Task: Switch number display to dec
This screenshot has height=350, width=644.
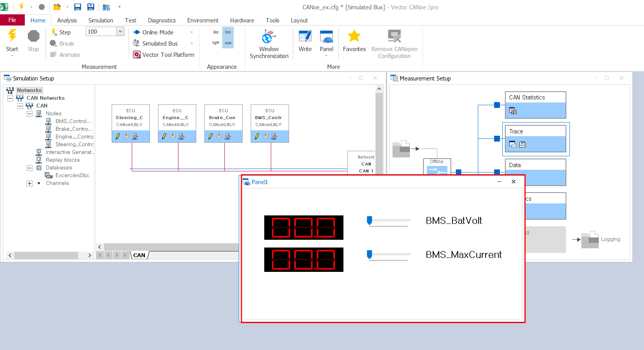Action: click(216, 32)
